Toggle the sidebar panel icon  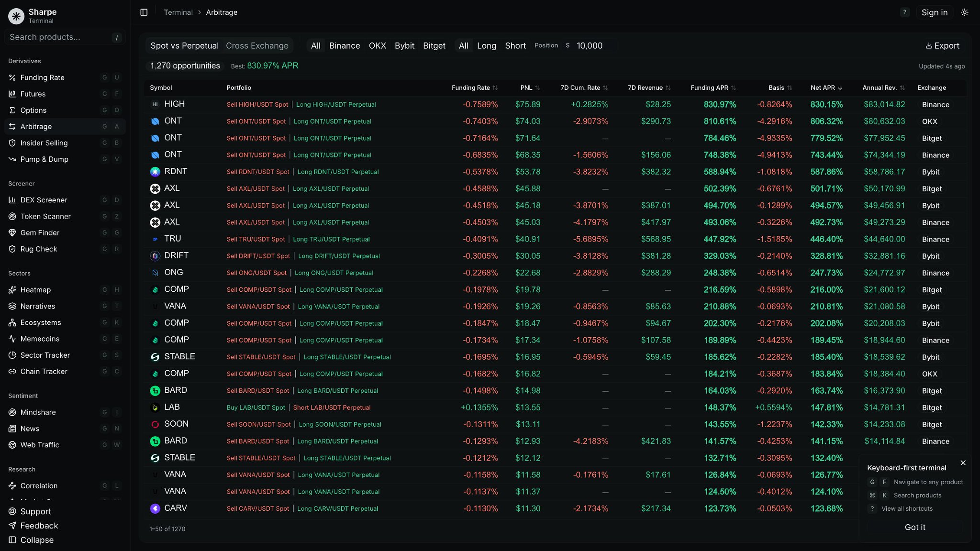coord(144,12)
